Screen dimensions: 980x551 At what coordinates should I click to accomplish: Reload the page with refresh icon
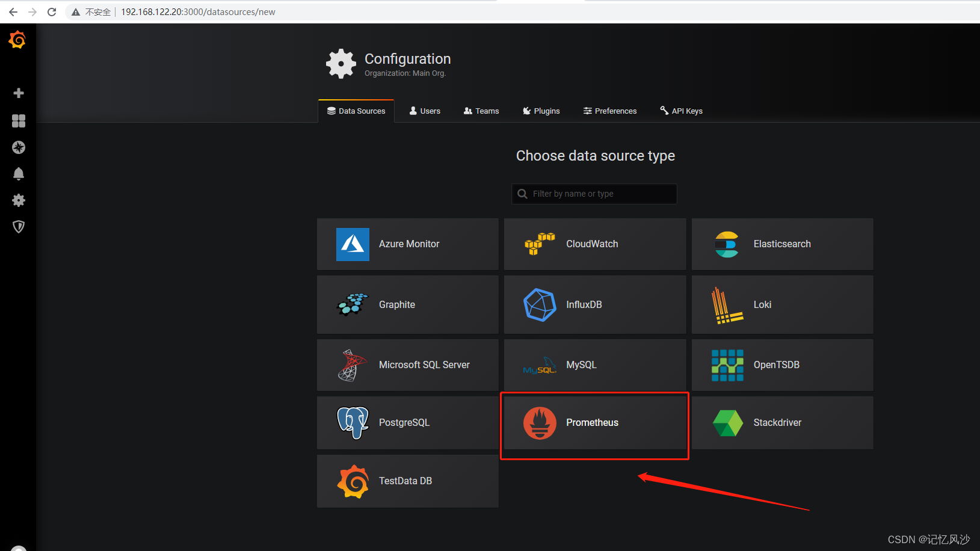pos(52,12)
